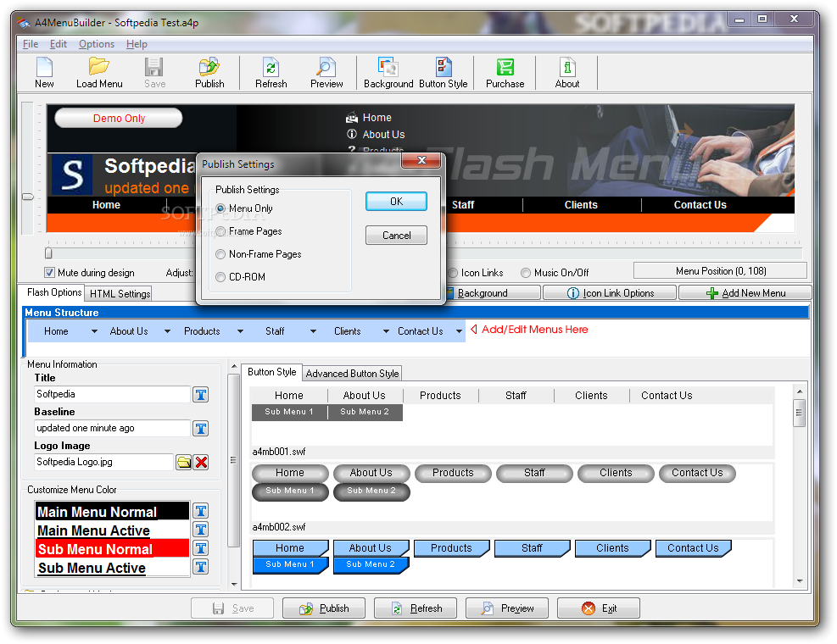Click the Icon Link Options button
The height and width of the screenshot is (644, 837).
[610, 293]
